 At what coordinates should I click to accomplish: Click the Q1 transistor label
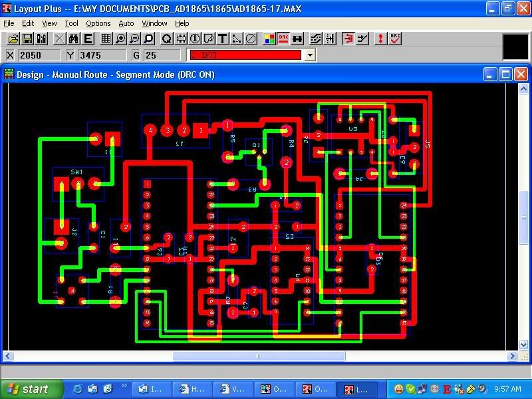[x=256, y=145]
